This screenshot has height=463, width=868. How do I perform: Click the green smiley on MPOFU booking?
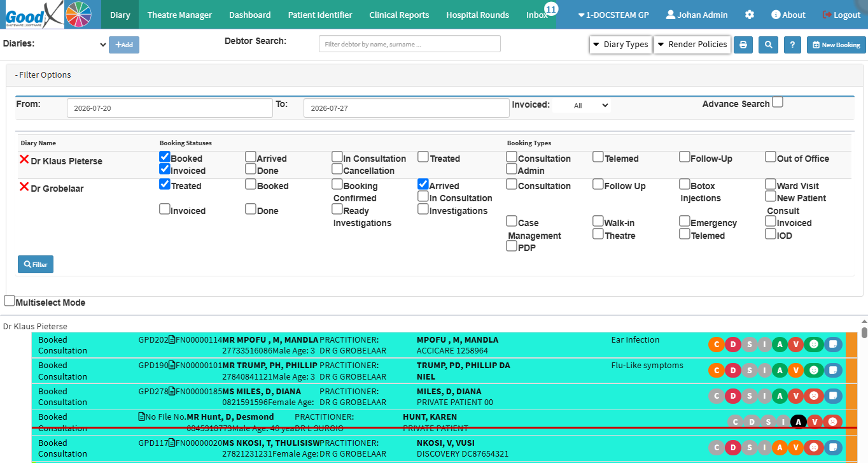813,345
